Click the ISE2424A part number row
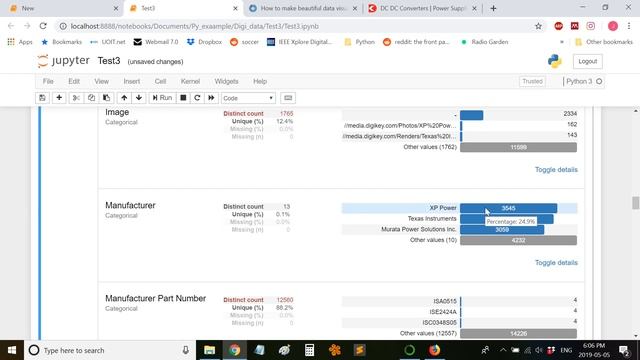Viewport: 640px width, 360px height. coord(460,312)
